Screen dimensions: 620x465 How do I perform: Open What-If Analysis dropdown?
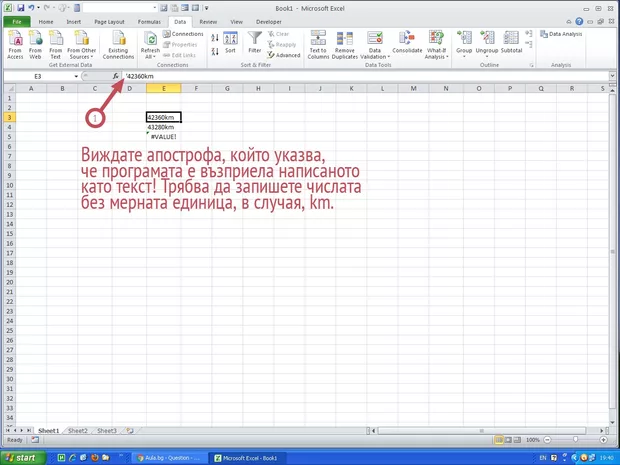436,54
